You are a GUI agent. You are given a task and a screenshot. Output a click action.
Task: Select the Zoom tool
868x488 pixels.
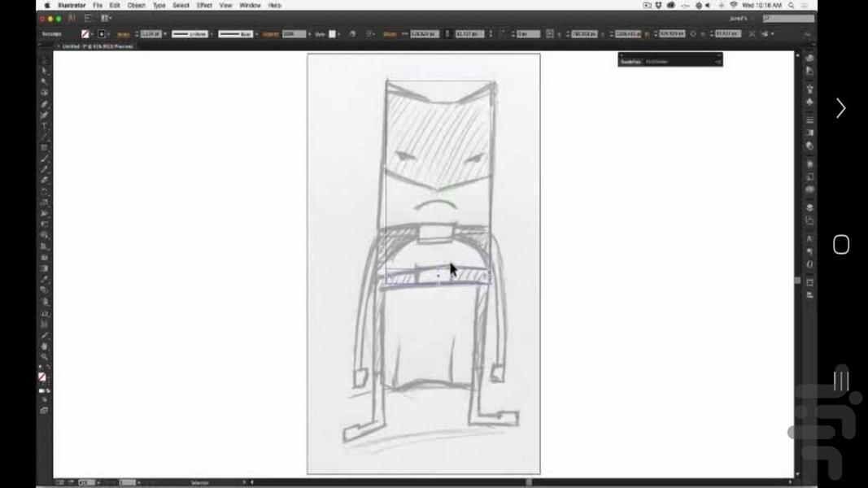point(44,357)
